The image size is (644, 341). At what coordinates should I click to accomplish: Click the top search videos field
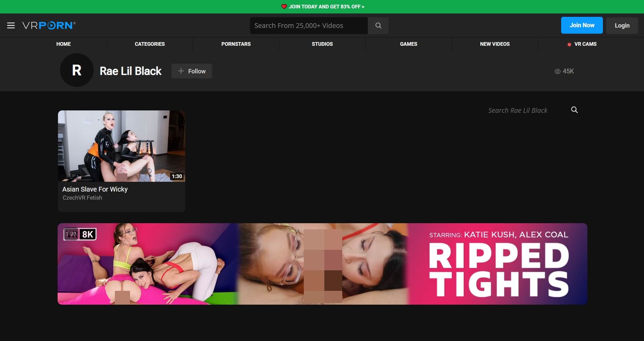click(309, 26)
